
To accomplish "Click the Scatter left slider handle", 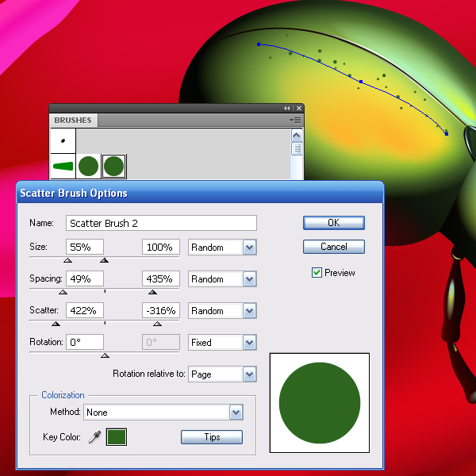I will click(56, 324).
